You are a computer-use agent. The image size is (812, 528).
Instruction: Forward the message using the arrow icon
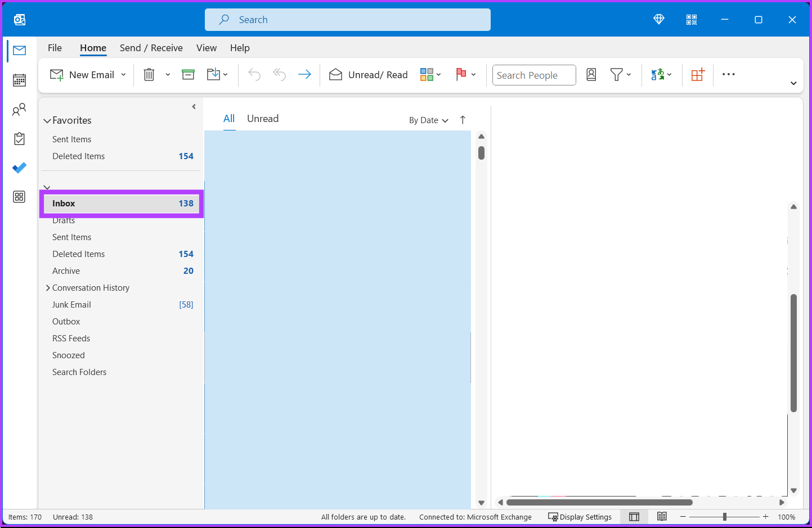pyautogui.click(x=304, y=74)
